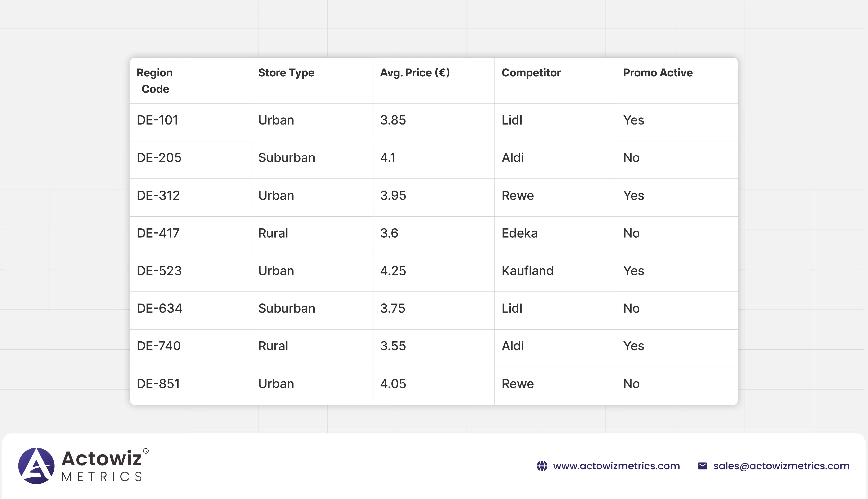Click the Competitor column header

(x=531, y=73)
